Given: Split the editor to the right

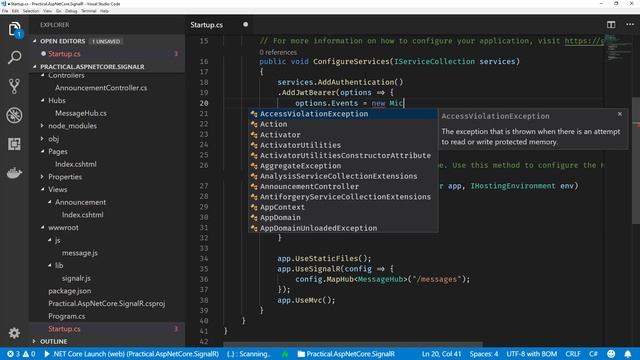Looking at the screenshot, I should click(611, 24).
